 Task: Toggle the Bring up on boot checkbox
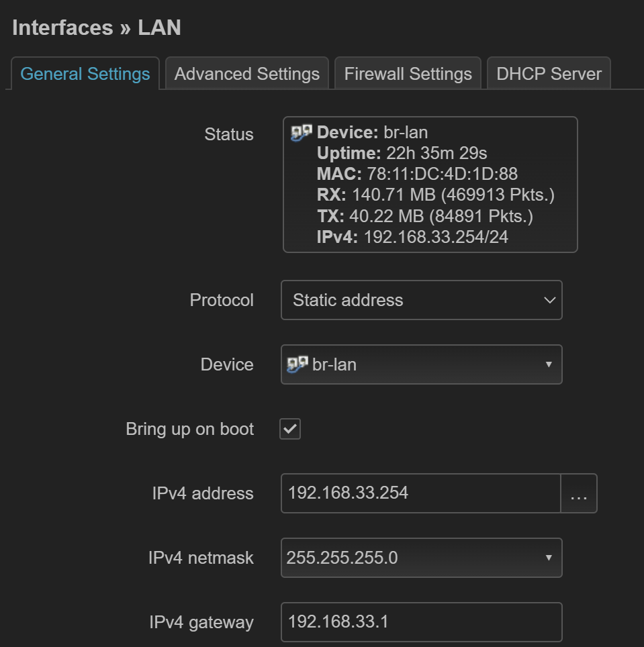coord(290,430)
